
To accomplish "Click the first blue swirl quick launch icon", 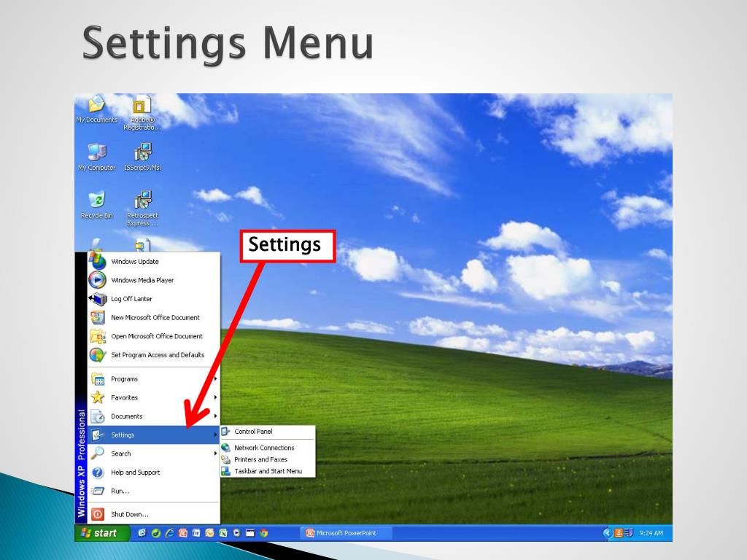I will coord(142,533).
